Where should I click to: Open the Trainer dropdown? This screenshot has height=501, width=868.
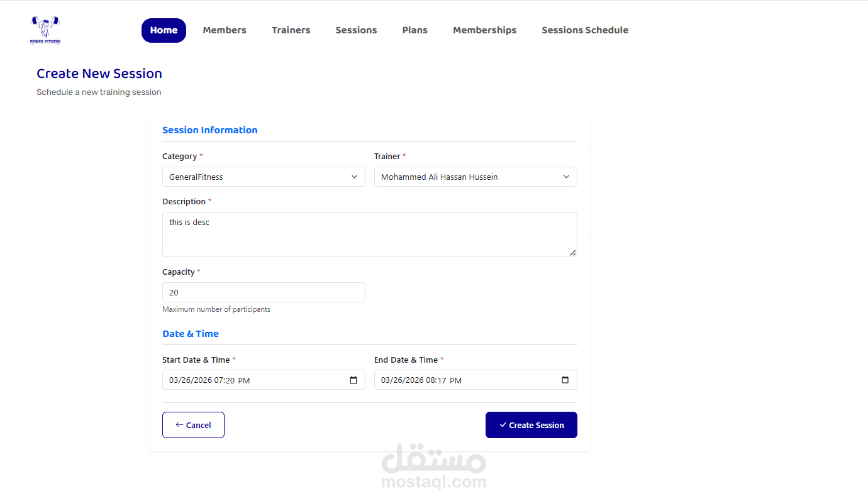click(476, 177)
